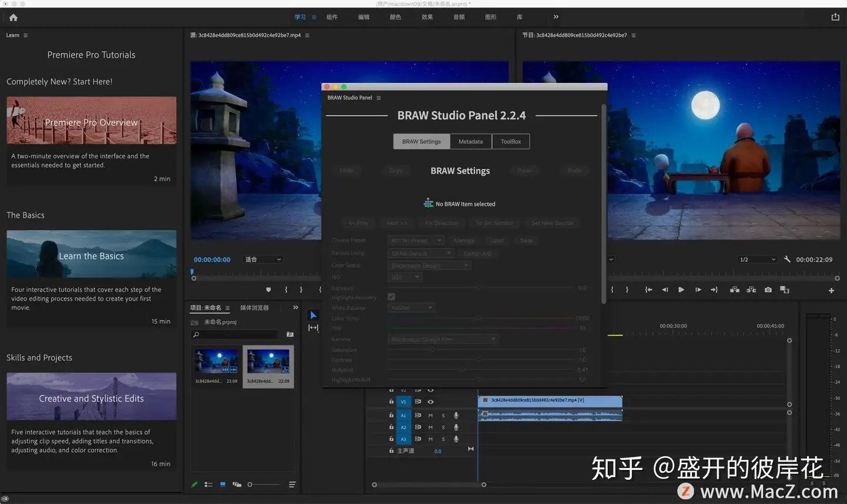Adjust the Project panel thumbnail zoom slider
Viewport: 847px width, 504px height.
(264, 485)
